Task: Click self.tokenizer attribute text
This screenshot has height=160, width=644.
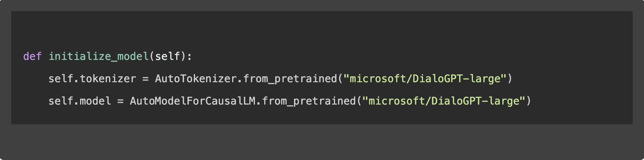Action: (92, 79)
